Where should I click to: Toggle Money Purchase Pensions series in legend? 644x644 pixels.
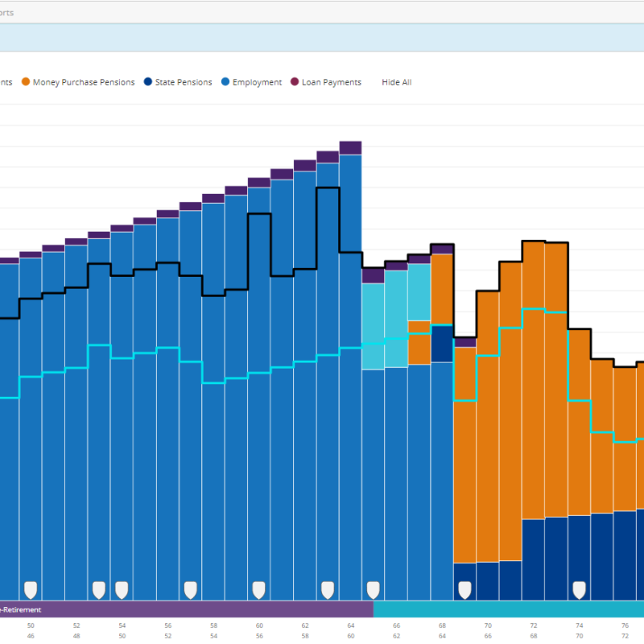(83, 82)
